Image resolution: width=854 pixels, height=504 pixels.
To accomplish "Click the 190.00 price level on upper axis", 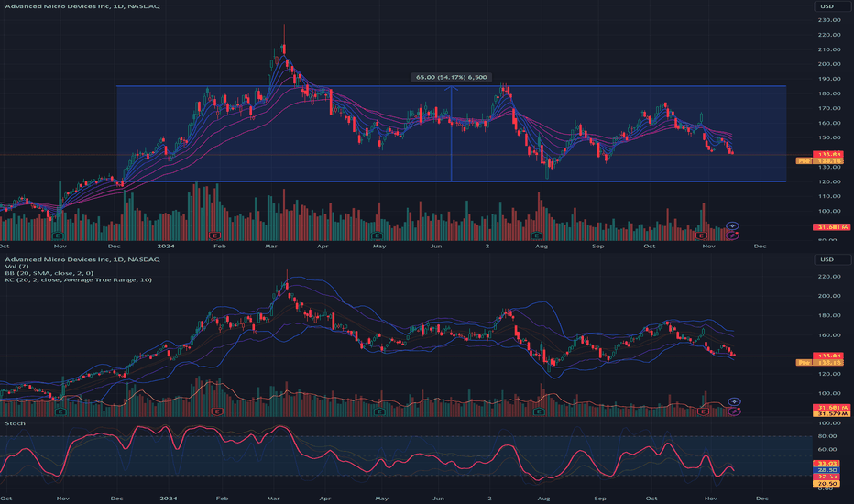I will [829, 79].
